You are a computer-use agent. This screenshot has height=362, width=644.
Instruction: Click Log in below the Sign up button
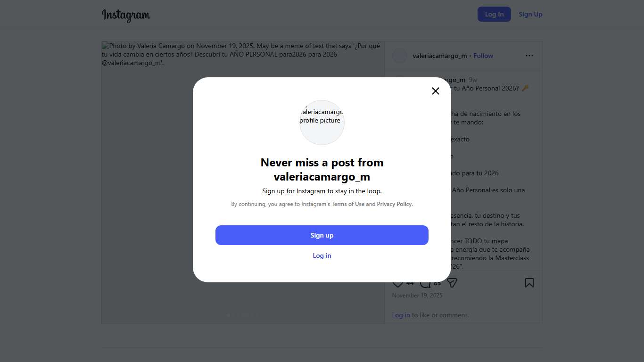[322, 255]
